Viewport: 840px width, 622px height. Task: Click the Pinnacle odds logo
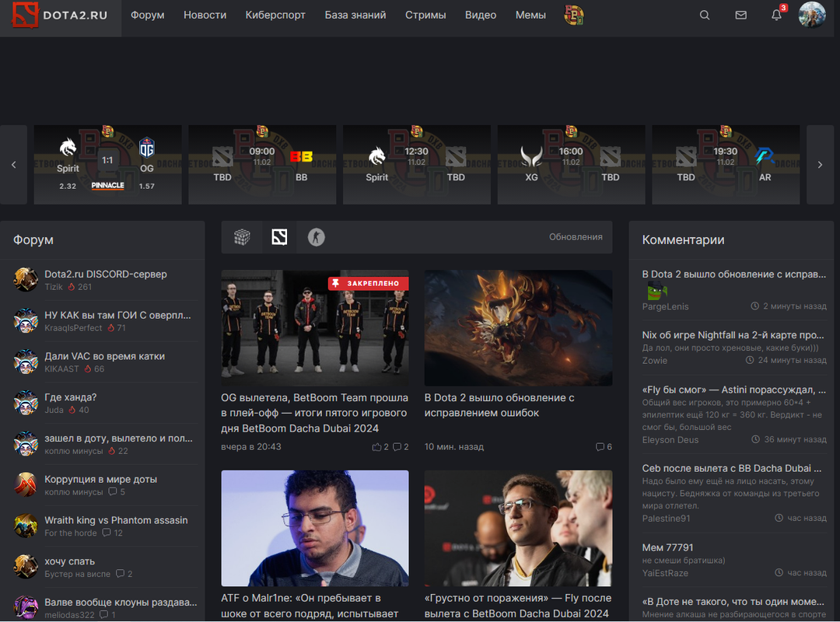tap(107, 185)
